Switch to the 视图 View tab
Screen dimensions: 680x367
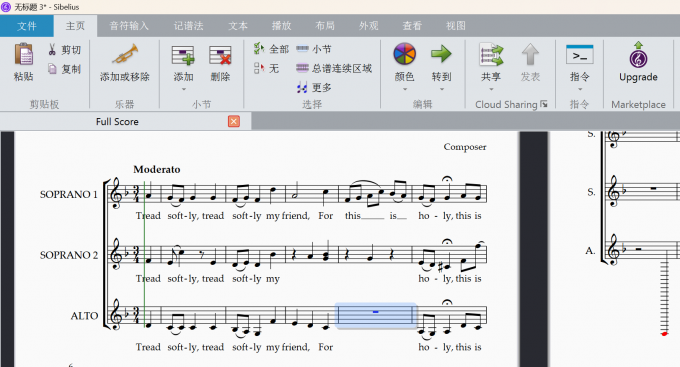pyautogui.click(x=456, y=26)
